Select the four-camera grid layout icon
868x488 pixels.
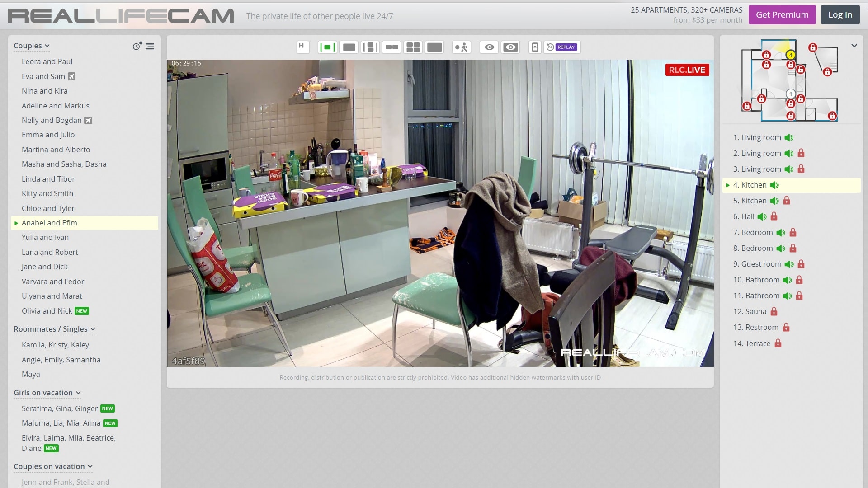[x=413, y=47]
